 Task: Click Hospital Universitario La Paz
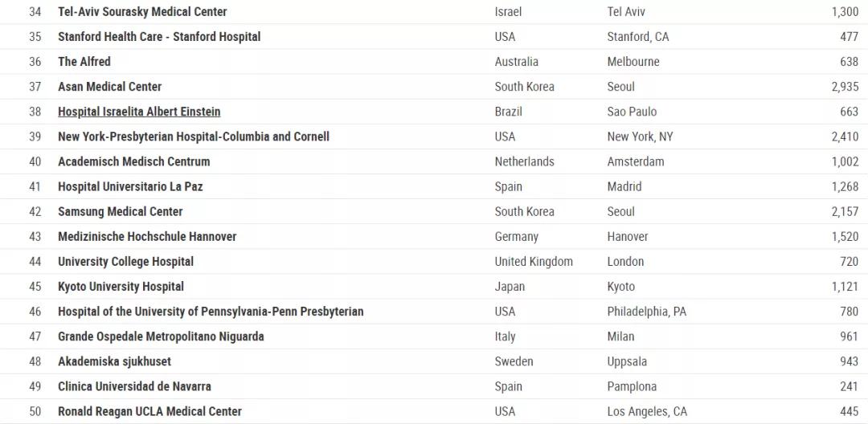[131, 186]
